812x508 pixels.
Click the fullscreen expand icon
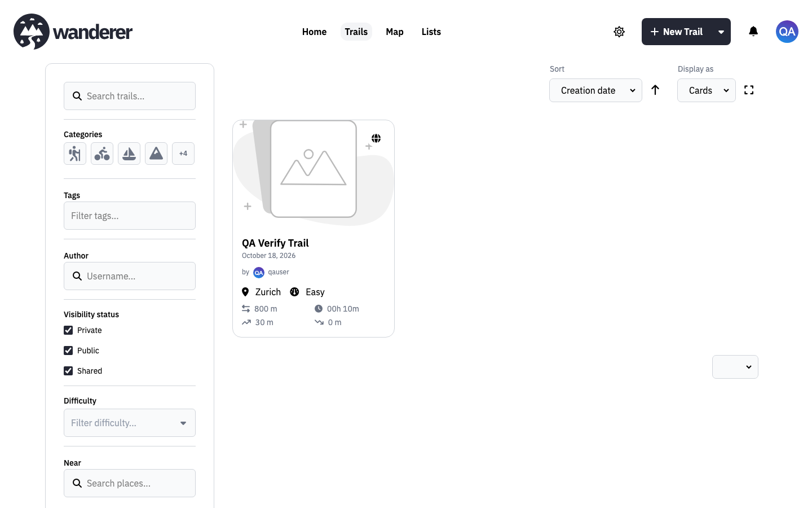click(x=749, y=90)
